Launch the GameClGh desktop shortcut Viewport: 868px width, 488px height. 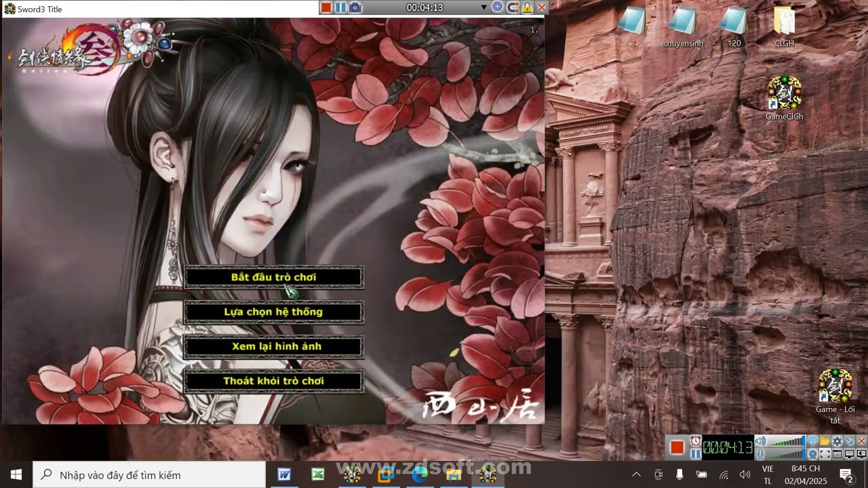point(785,99)
